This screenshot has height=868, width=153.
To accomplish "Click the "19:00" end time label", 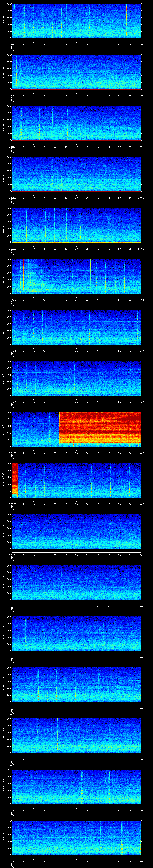I will pos(141,147).
